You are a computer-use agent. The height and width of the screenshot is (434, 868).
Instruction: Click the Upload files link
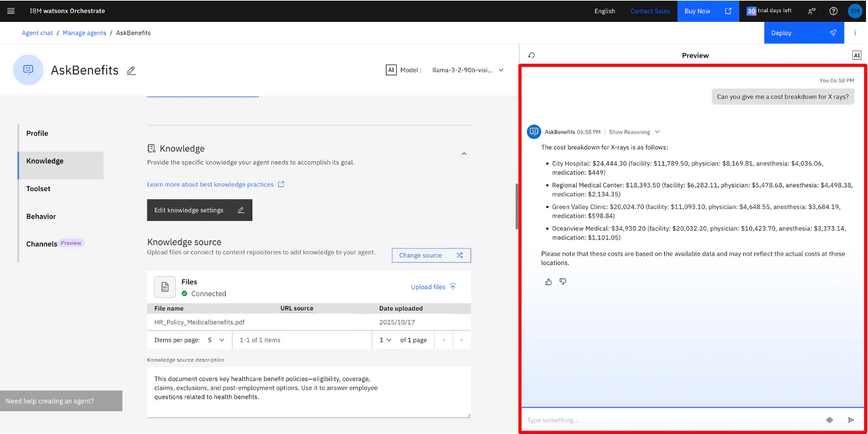(434, 287)
